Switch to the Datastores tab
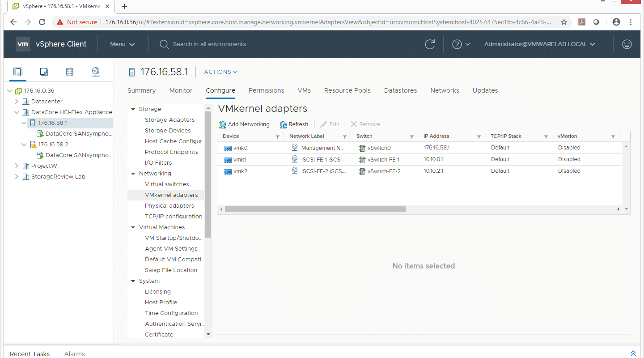This screenshot has width=644, height=358. click(x=400, y=90)
